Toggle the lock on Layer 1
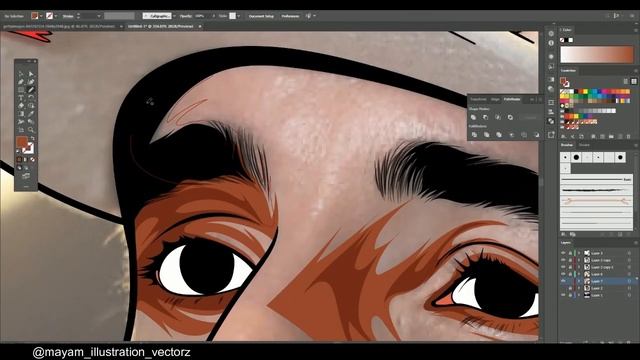This screenshot has width=640, height=360. [570, 295]
